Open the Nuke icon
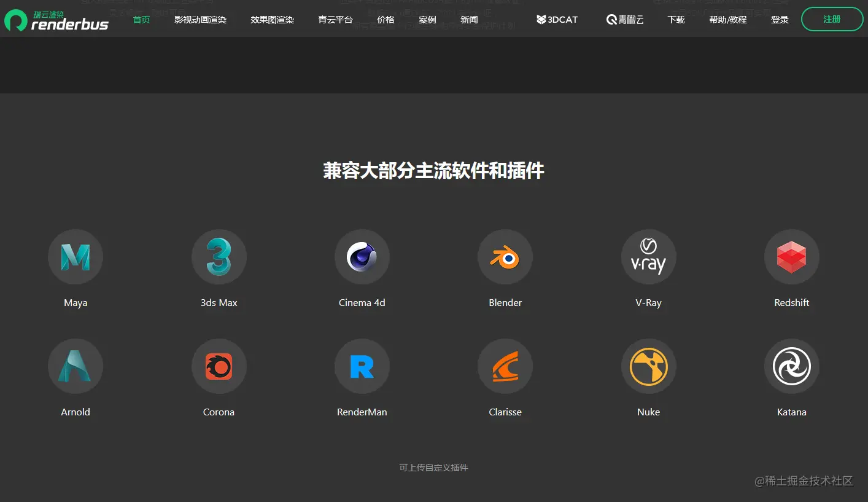868x502 pixels. [648, 366]
